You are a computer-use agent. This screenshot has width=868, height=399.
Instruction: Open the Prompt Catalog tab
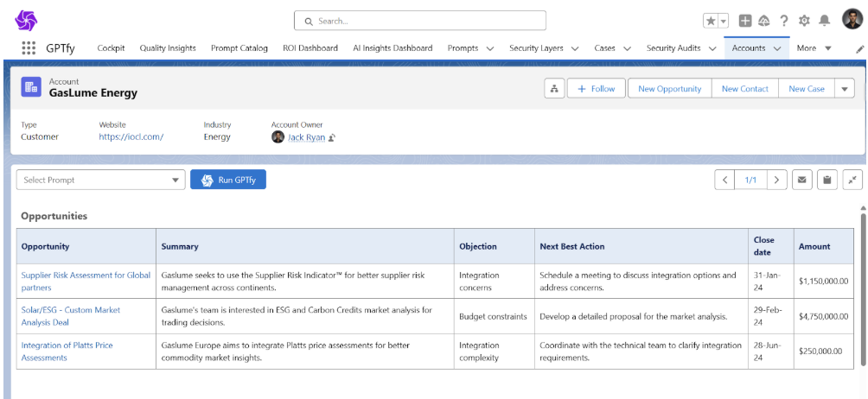pos(239,48)
